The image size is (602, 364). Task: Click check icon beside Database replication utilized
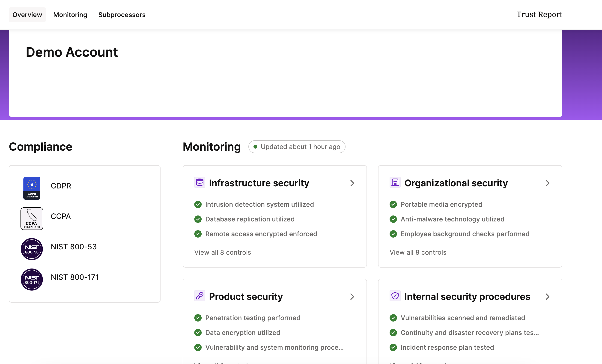(x=198, y=219)
